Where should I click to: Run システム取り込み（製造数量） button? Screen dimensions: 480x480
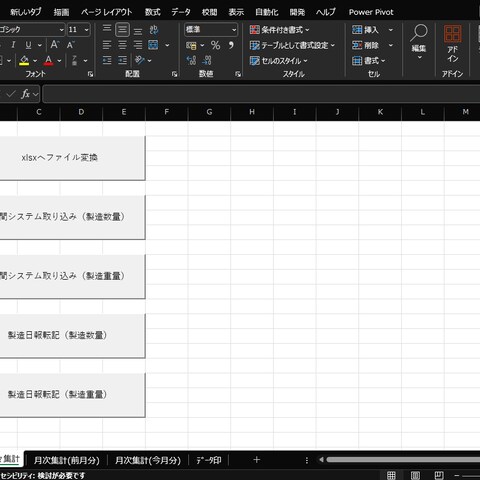[72, 217]
